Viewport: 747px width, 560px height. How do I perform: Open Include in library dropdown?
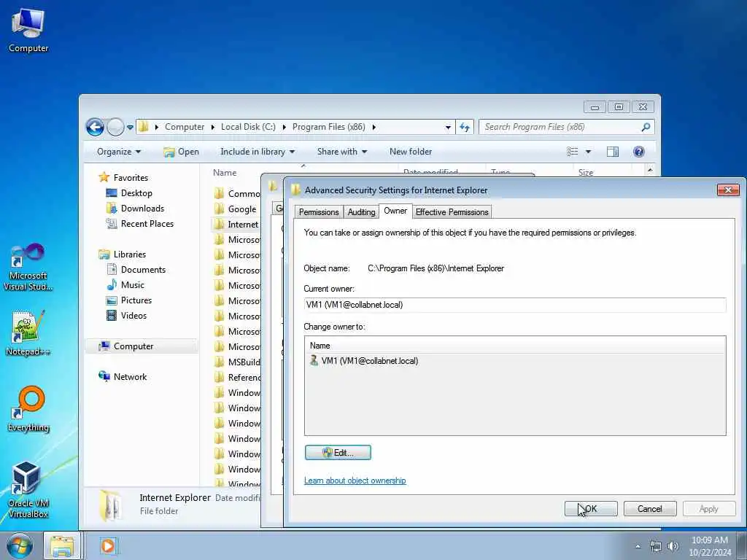click(x=258, y=152)
